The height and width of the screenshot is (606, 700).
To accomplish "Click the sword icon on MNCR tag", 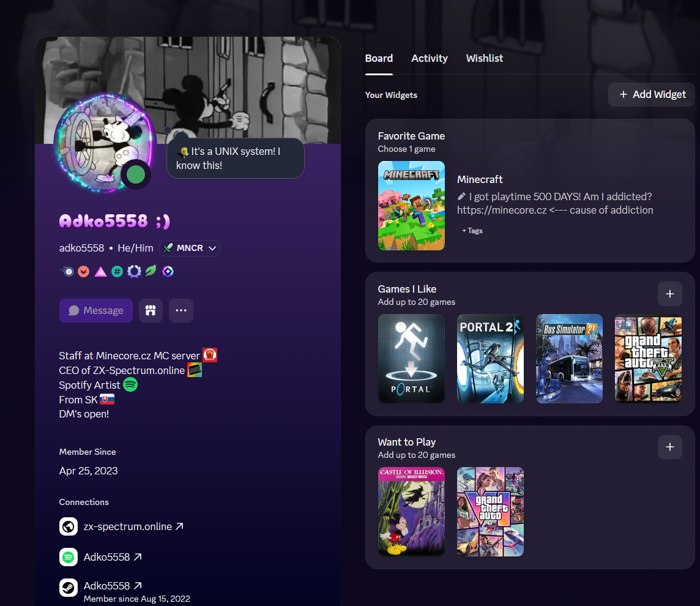I will point(168,248).
